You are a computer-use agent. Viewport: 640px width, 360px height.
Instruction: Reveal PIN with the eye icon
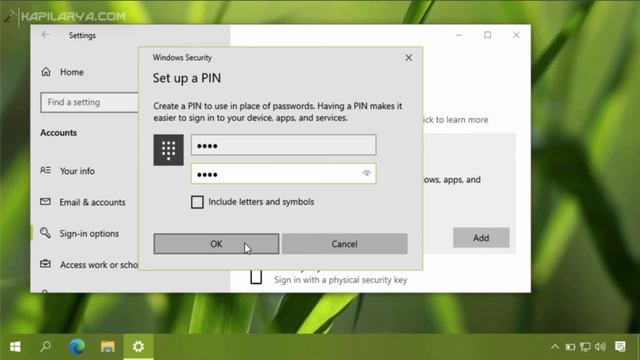tap(367, 173)
